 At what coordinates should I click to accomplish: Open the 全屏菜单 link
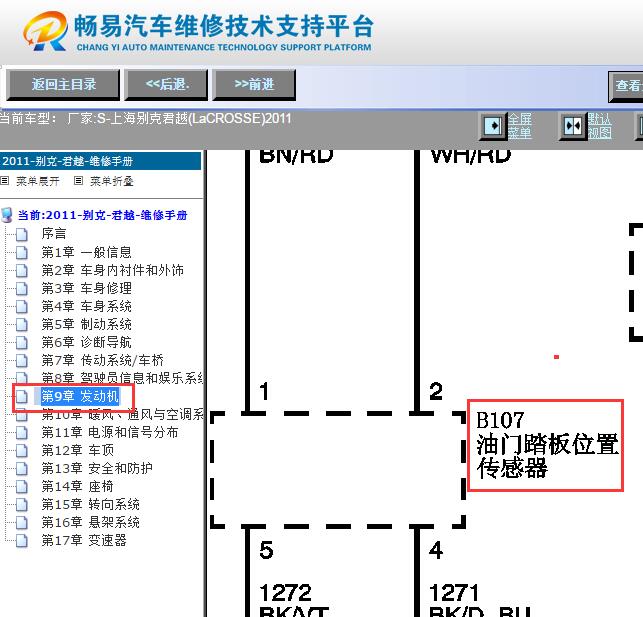pyautogui.click(x=520, y=126)
